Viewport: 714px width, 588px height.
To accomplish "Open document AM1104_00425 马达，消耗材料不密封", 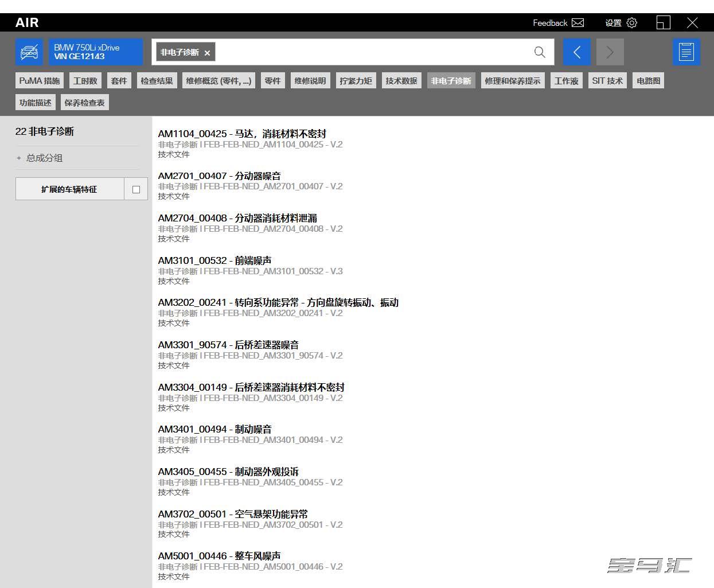I will (x=242, y=134).
